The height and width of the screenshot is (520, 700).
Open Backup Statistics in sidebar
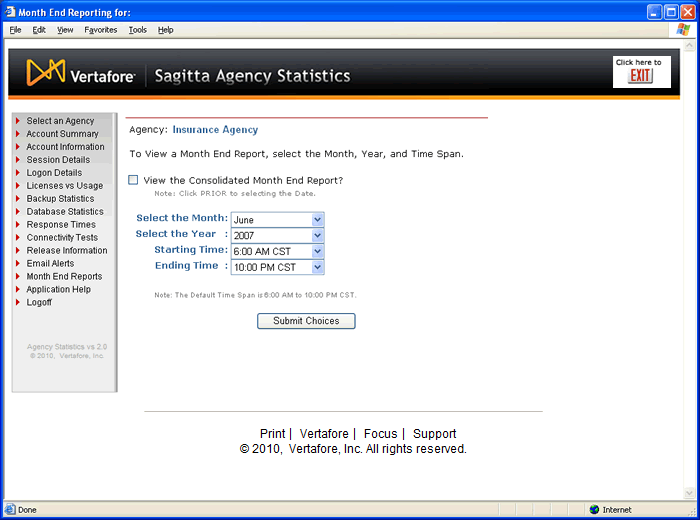[60, 199]
